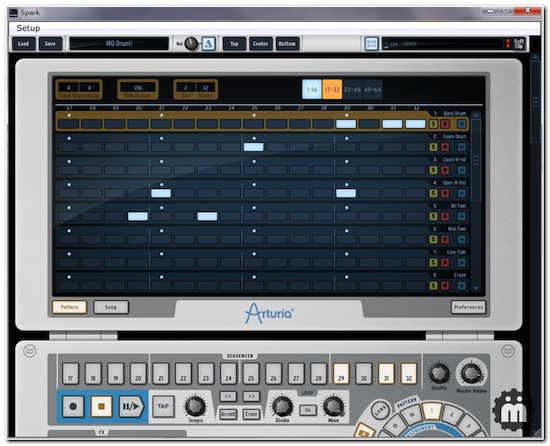
Task: Solo the Crash track
Action: 433,286
